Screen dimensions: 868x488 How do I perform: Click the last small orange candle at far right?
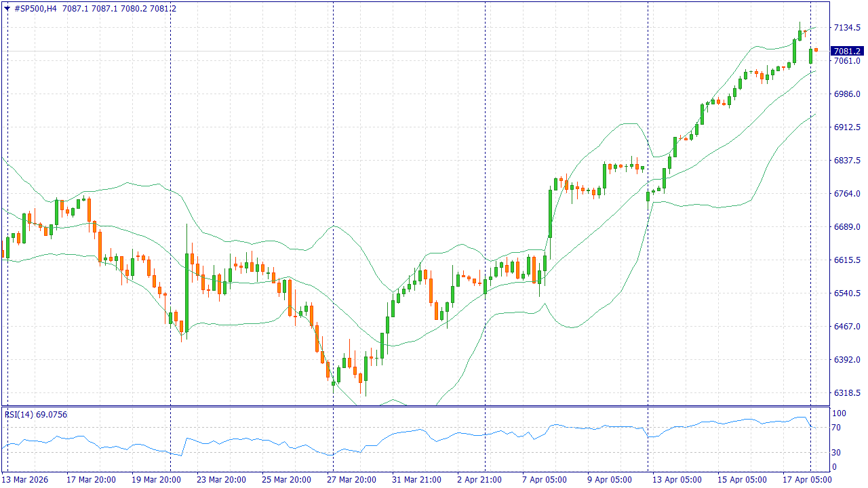(816, 49)
